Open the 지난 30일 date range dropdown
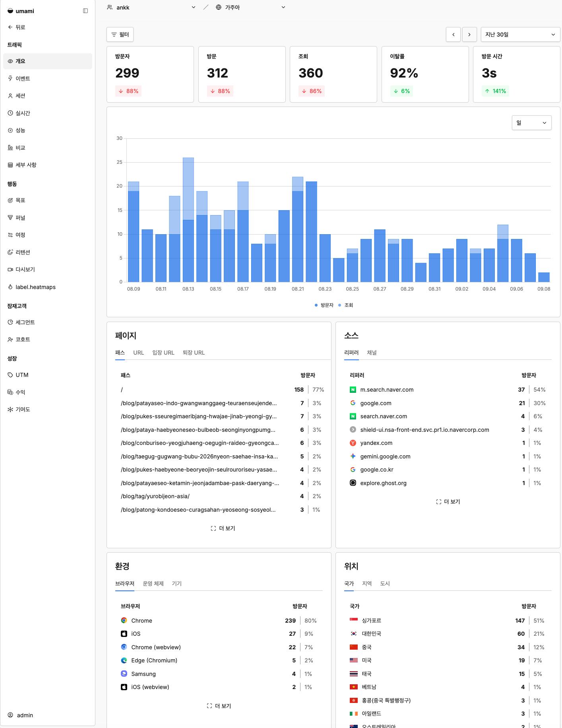Viewport: 562px width, 728px height. [520, 35]
